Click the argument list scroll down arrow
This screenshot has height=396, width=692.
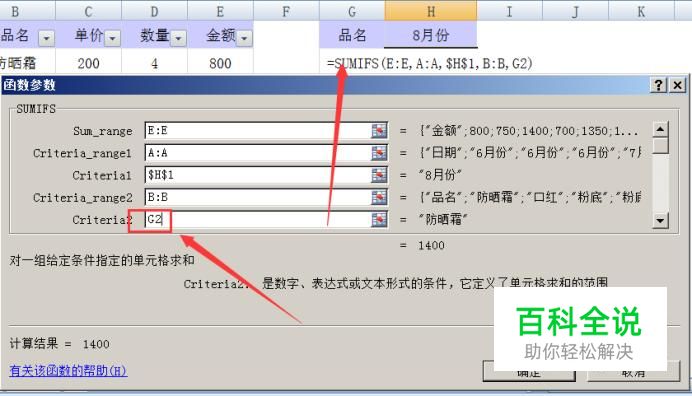tap(660, 220)
